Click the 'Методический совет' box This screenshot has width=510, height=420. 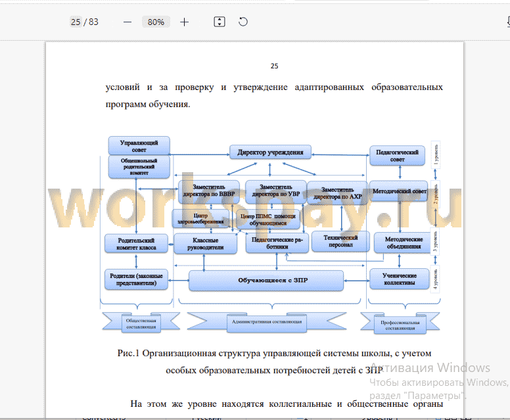(399, 191)
